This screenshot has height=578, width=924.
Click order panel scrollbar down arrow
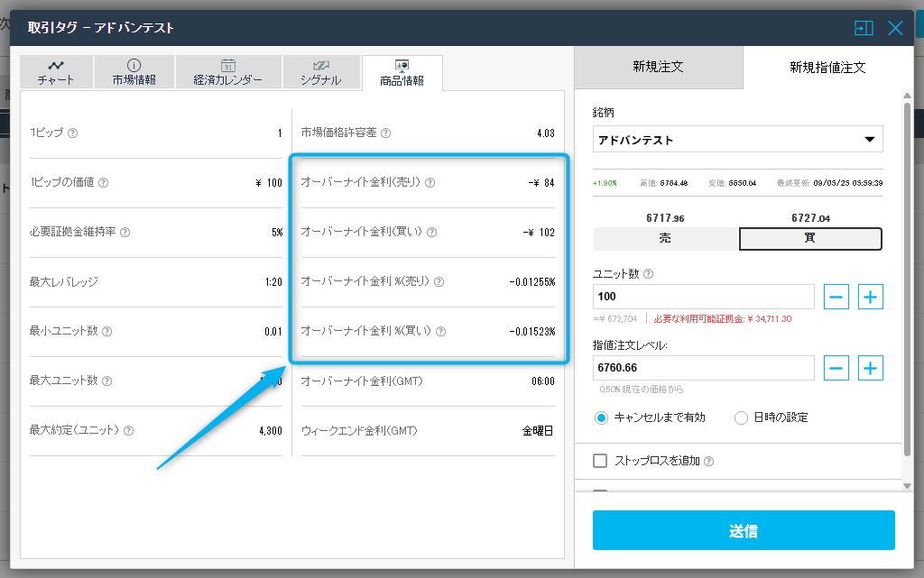pyautogui.click(x=907, y=486)
